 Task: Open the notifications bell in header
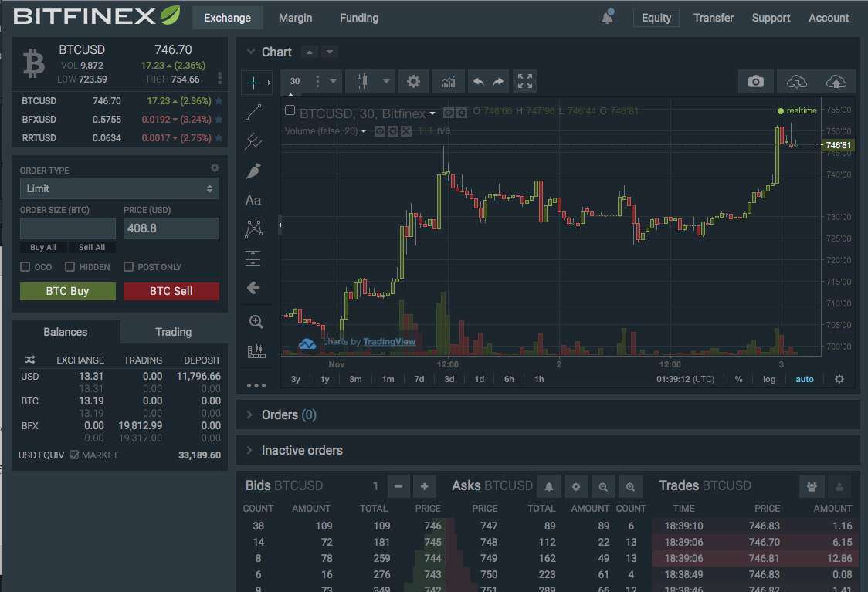coord(607,17)
